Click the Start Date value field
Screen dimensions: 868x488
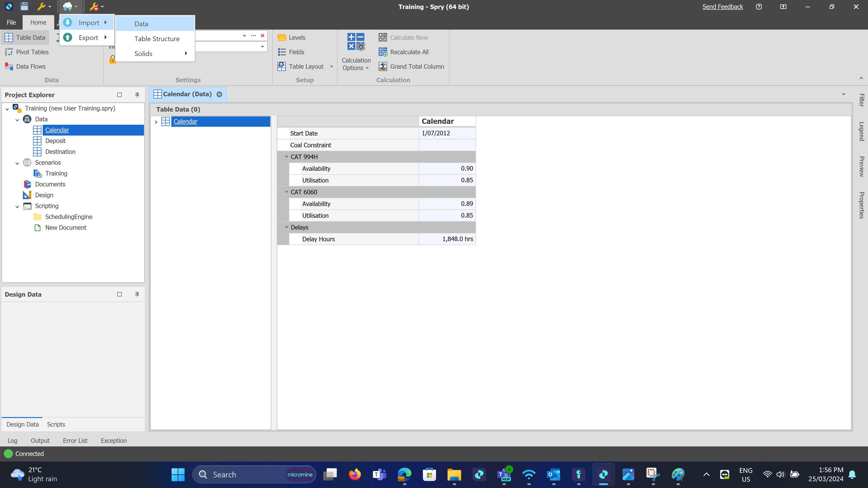point(447,133)
